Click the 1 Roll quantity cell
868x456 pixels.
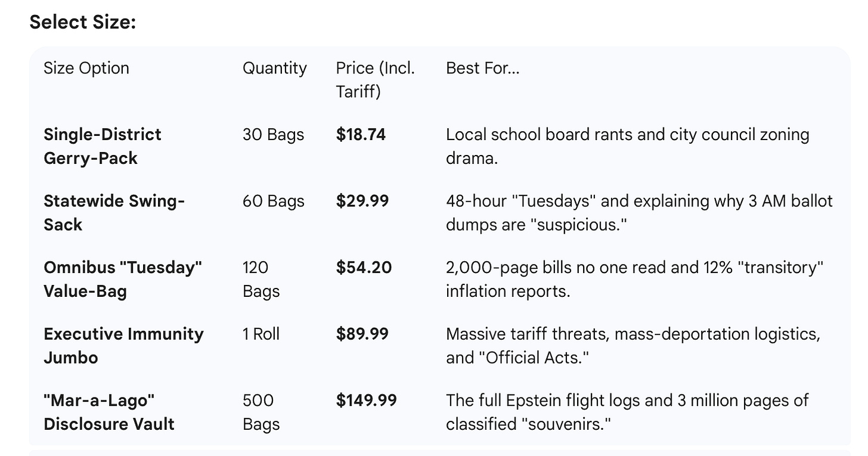(x=261, y=334)
